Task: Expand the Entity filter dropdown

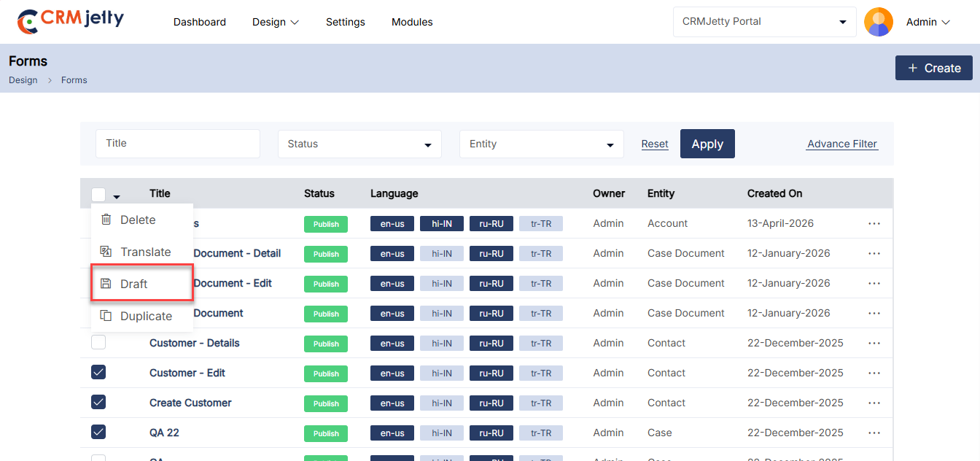Action: point(542,144)
